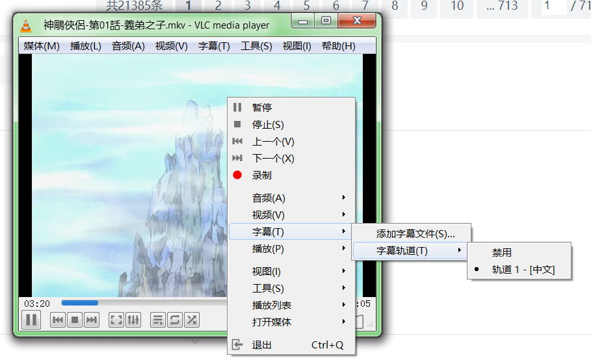Click the pause button in VLC controls
The width and height of the screenshot is (591, 364).
[31, 320]
